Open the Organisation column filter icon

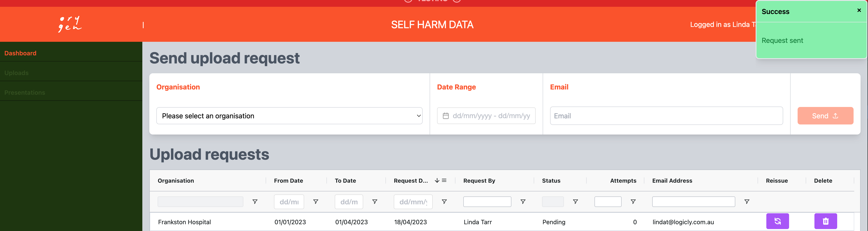point(255,202)
